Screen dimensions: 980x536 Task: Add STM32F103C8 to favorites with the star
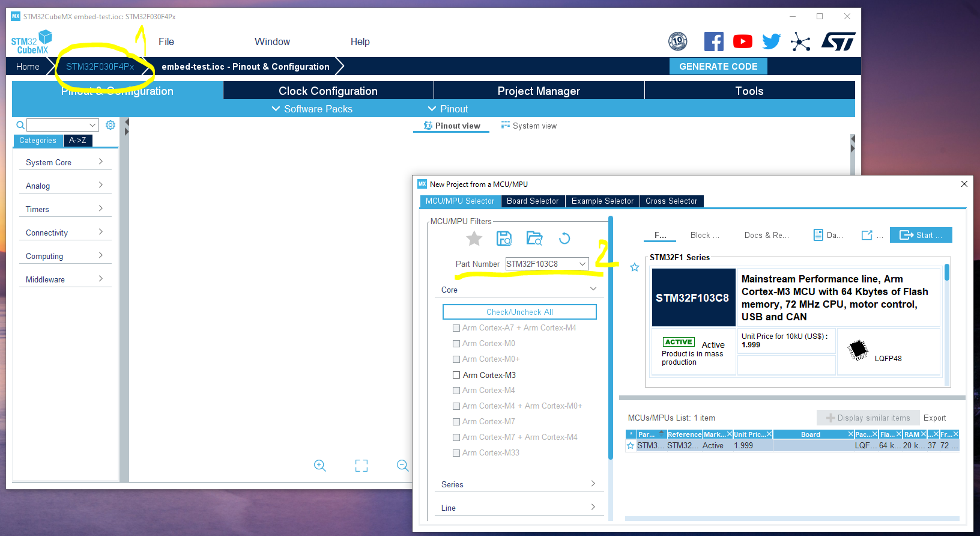(x=635, y=267)
